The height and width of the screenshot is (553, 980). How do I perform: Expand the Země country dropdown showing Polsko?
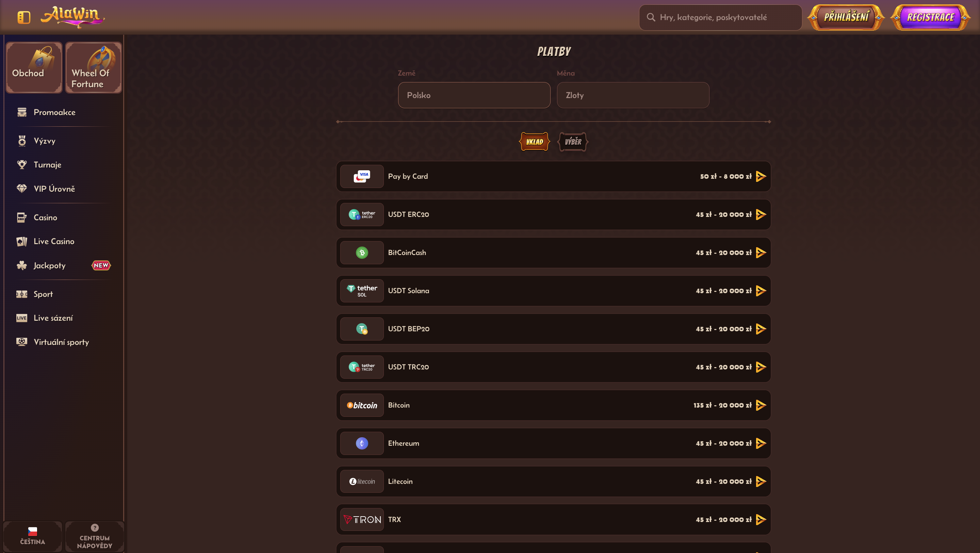point(474,95)
